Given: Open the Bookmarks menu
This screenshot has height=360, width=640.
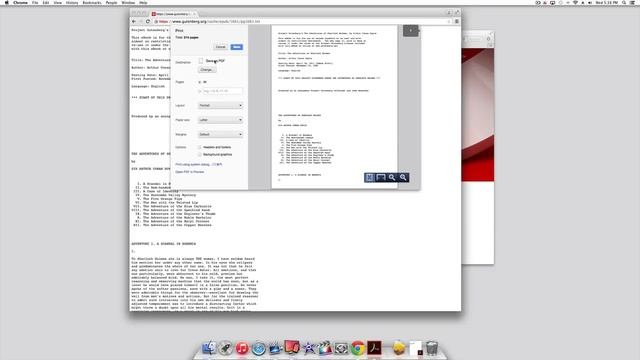Looking at the screenshot, I should pyautogui.click(x=92, y=2).
